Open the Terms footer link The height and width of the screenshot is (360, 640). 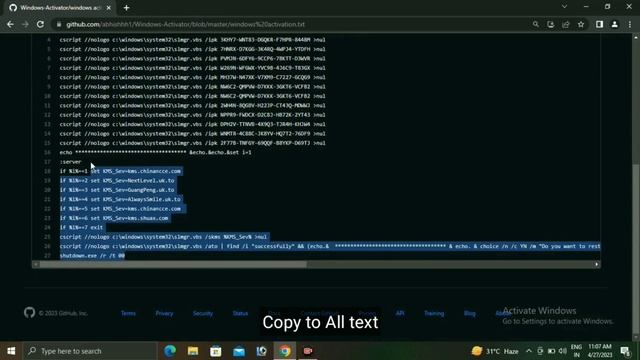click(x=128, y=313)
